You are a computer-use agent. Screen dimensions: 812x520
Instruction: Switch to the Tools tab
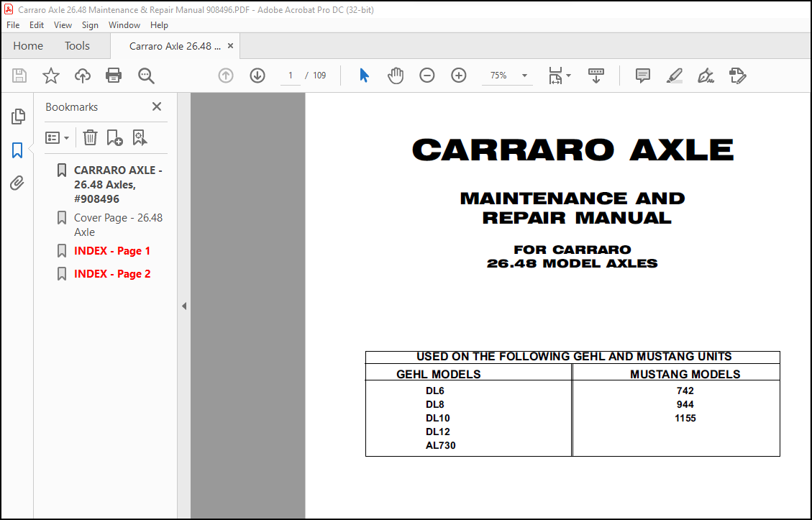tap(77, 45)
